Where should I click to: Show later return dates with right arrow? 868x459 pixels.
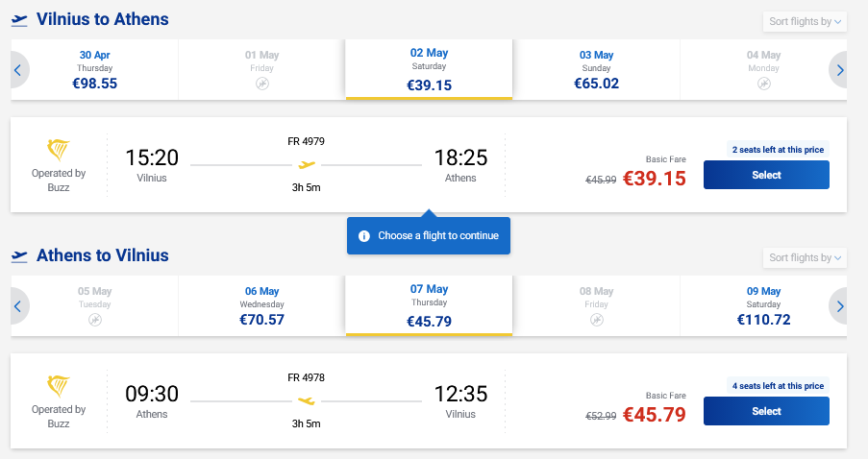(x=840, y=306)
